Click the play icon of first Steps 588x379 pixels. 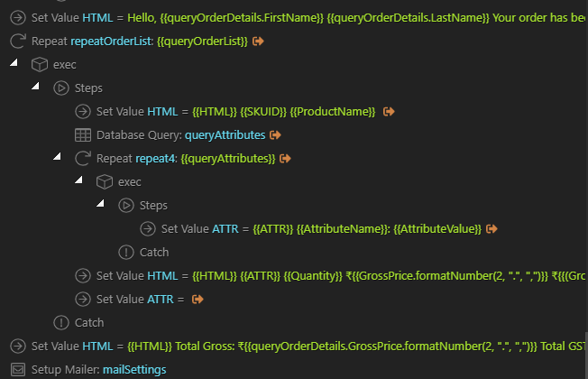(x=61, y=88)
